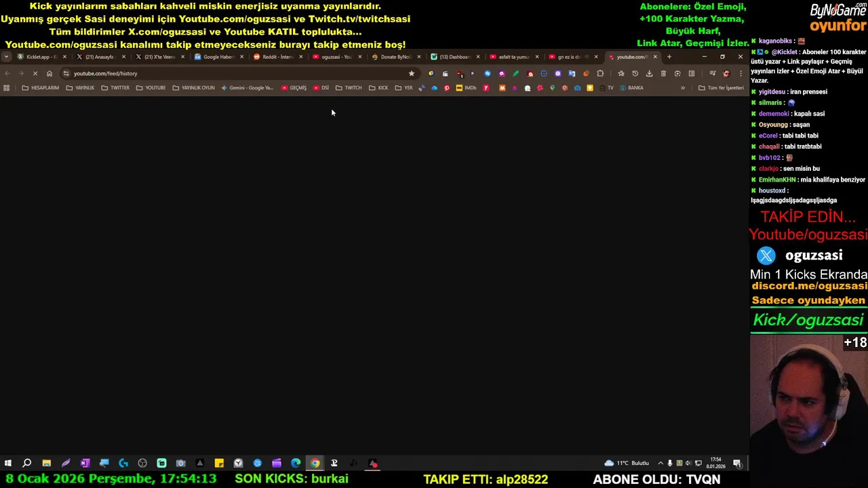Image resolution: width=868 pixels, height=488 pixels.
Task: Show hidden system tray icons
Action: (x=660, y=464)
